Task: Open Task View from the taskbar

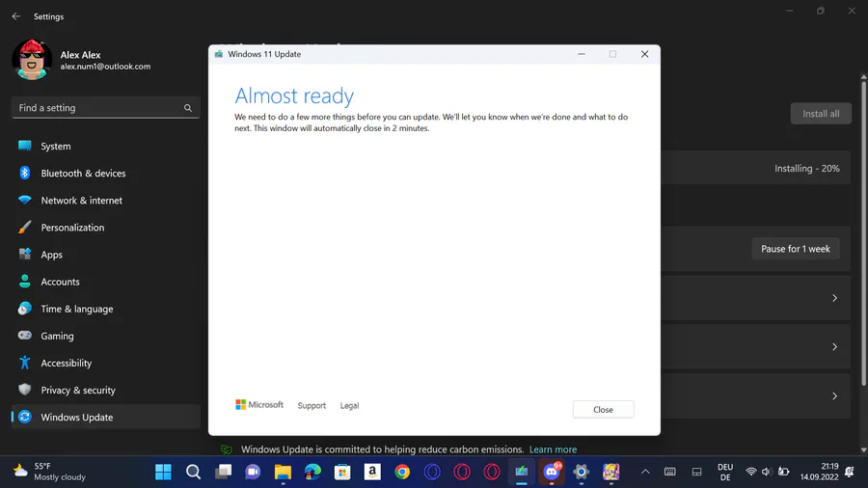Action: tap(223, 472)
